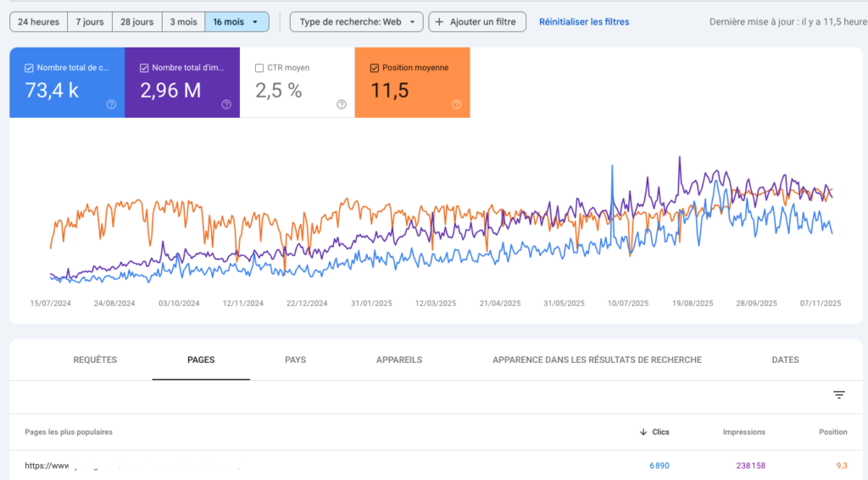Open the APPAREILS tab

tap(398, 360)
